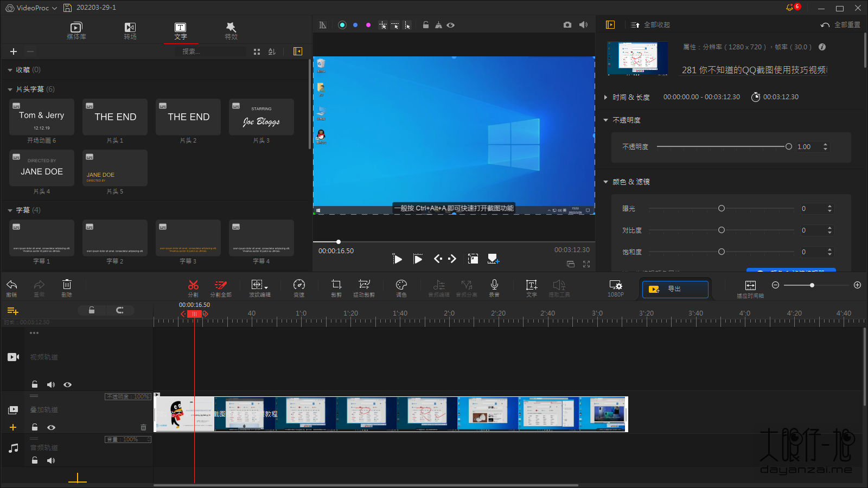Lock the 叠加轨道 overlay track
868x488 pixels.
click(35, 427)
